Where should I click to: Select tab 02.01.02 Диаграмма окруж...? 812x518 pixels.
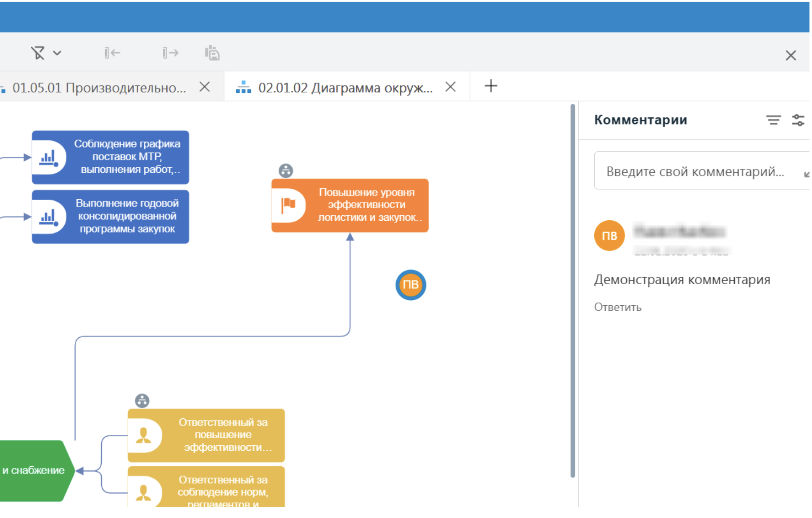(x=345, y=87)
